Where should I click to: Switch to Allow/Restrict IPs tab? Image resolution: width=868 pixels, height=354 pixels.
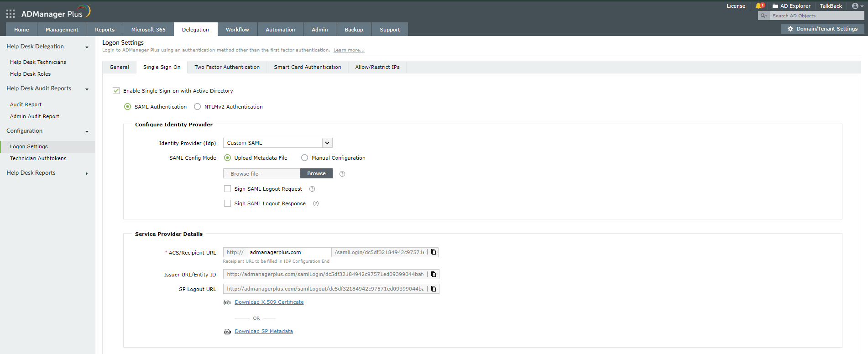(377, 67)
